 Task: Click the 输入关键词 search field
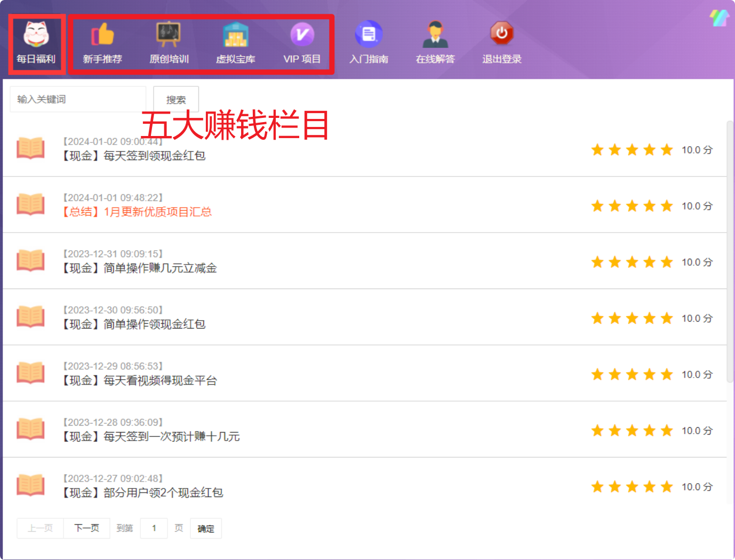78,99
